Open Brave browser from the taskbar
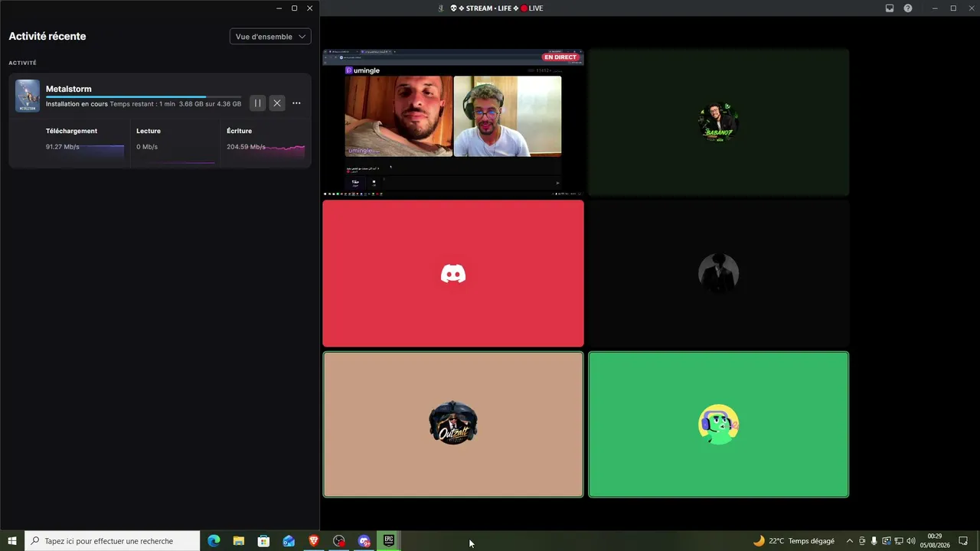The image size is (980, 551). [314, 541]
